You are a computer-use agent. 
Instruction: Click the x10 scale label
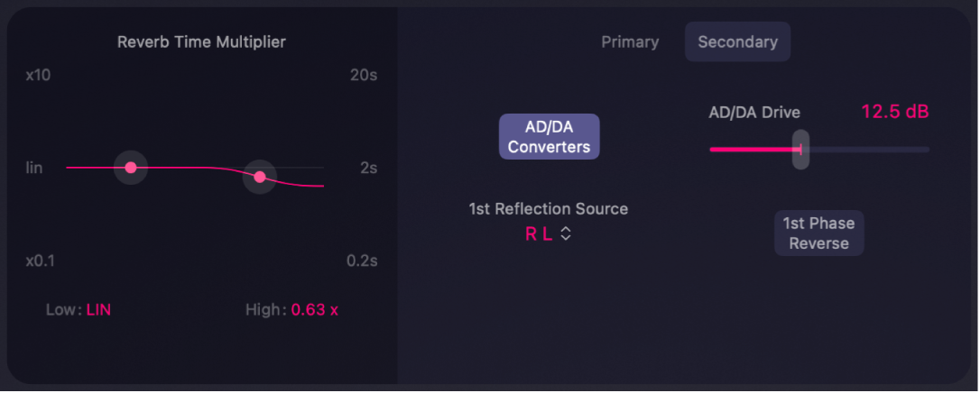[x=38, y=75]
